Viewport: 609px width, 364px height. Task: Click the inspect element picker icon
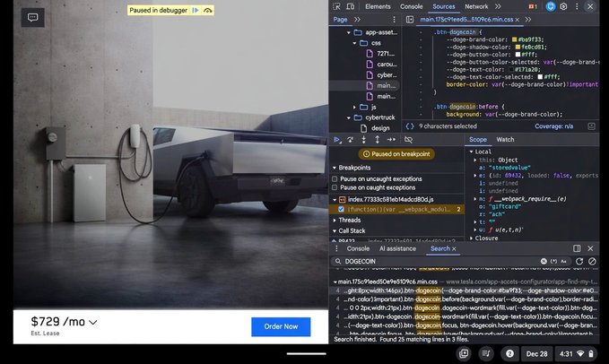coord(336,6)
